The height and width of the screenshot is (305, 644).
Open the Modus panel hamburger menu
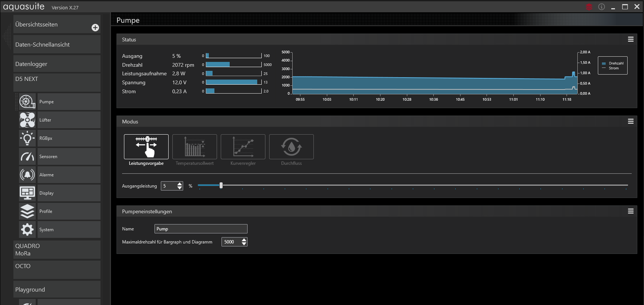[x=631, y=122]
